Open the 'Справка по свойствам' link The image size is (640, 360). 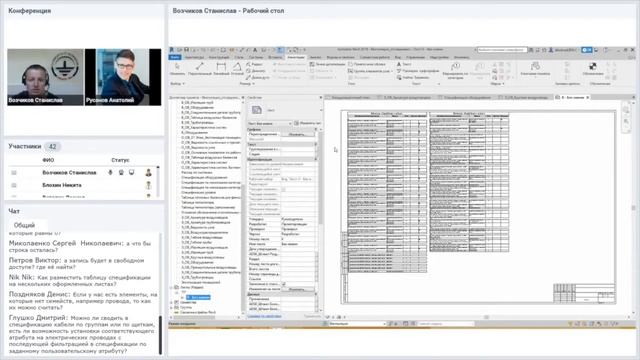point(264,316)
